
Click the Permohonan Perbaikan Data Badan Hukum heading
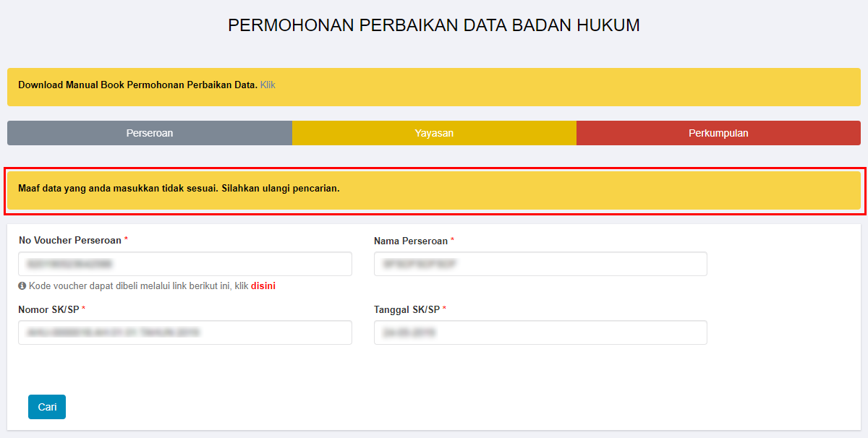point(434,25)
